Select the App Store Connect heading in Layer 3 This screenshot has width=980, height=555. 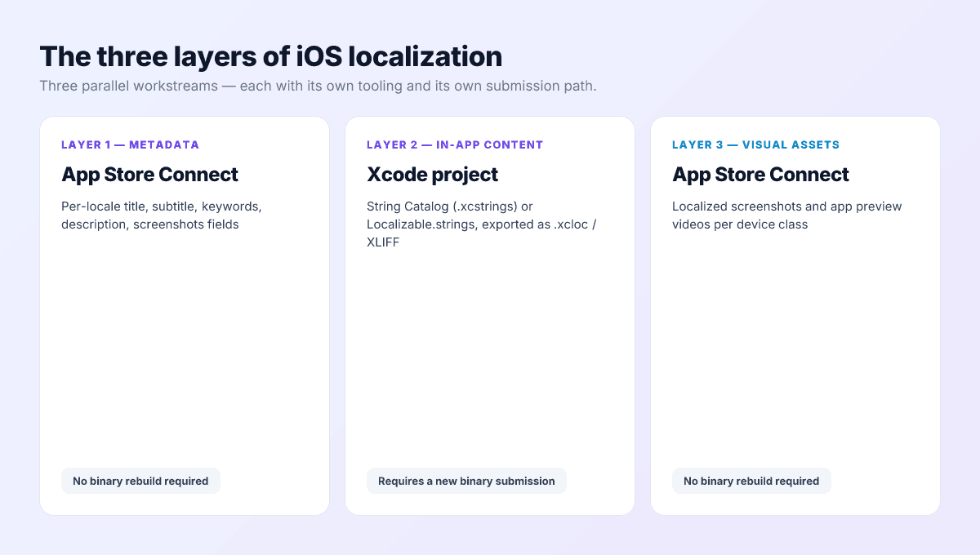click(760, 175)
